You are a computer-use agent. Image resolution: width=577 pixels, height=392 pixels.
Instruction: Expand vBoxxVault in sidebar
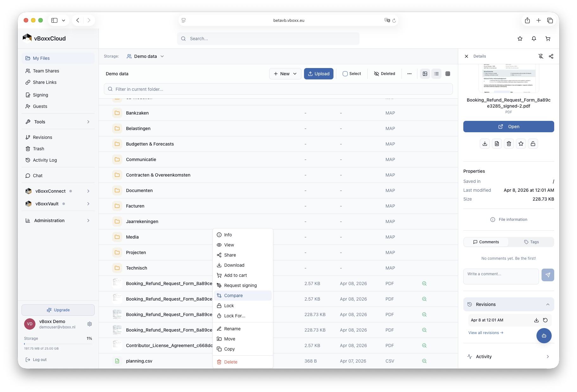point(58,204)
